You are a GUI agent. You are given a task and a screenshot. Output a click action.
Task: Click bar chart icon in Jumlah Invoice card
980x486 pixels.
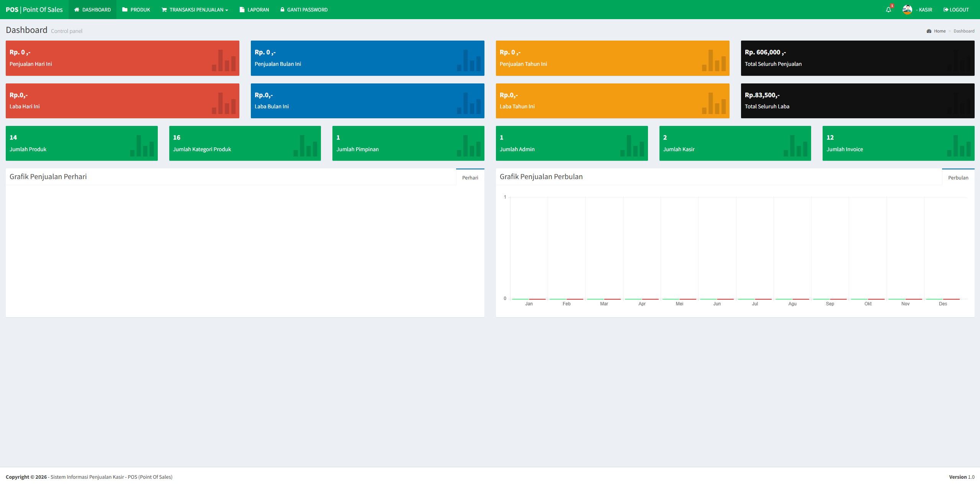tap(959, 146)
